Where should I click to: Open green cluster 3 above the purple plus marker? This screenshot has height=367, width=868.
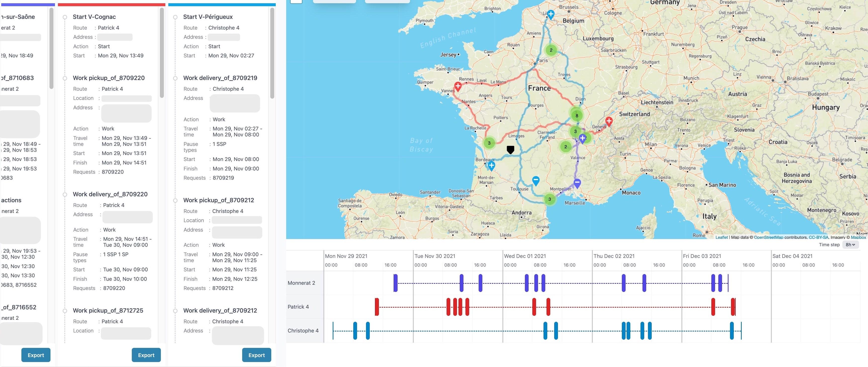[575, 131]
